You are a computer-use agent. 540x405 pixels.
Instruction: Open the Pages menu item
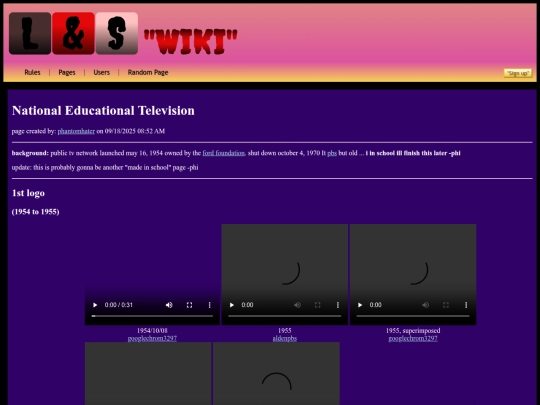click(x=67, y=72)
